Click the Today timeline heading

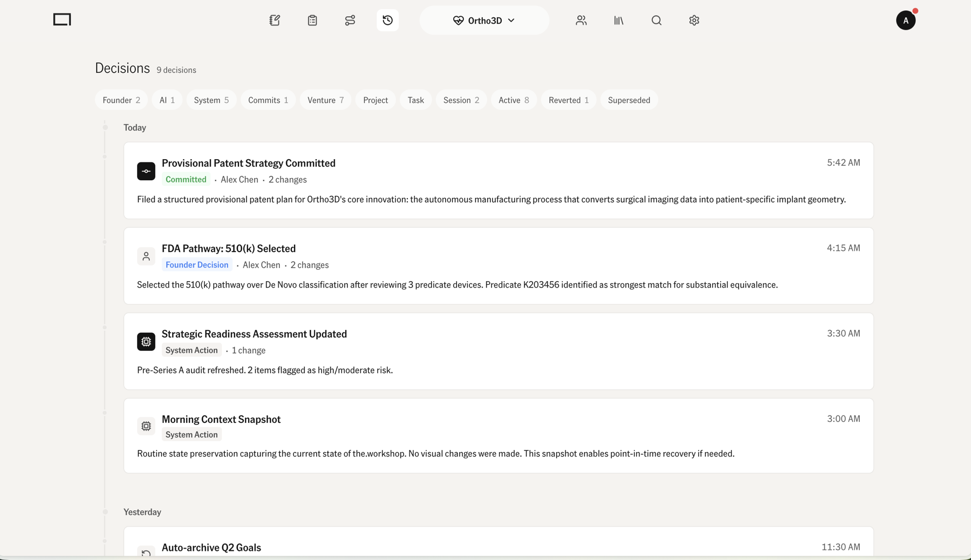[135, 127]
